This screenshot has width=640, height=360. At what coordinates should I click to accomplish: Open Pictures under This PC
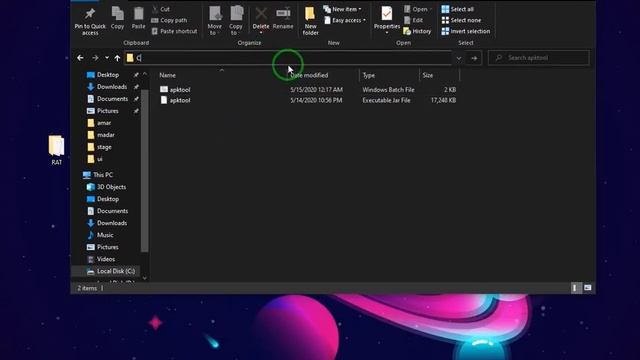(107, 247)
